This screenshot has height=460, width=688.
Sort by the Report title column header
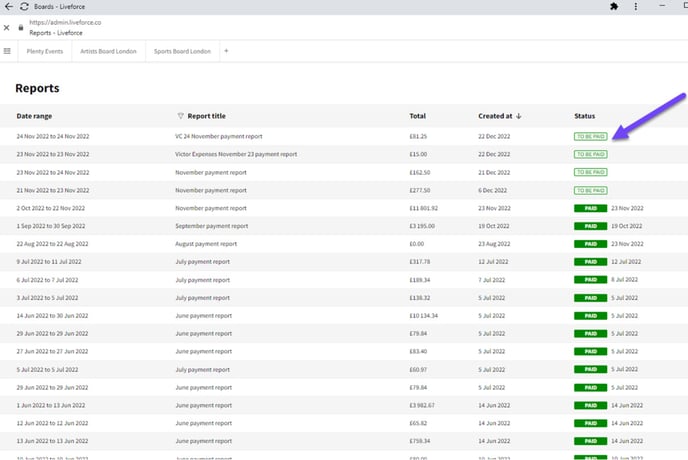point(207,116)
